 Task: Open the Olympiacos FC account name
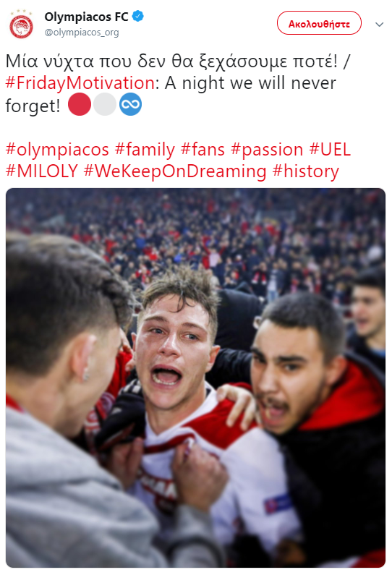pyautogui.click(x=86, y=17)
